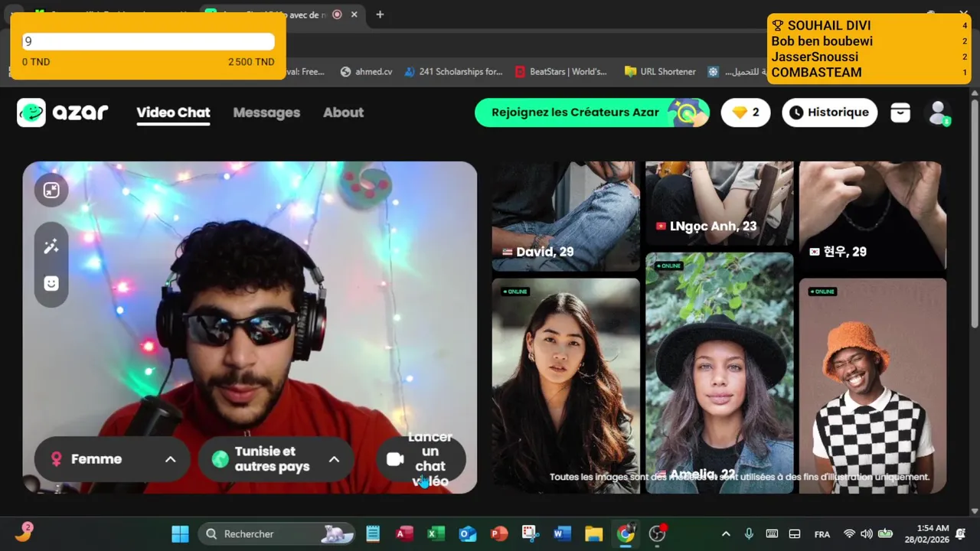980x551 pixels.
Task: Click Lancer un chat vidéo button
Action: 421,459
